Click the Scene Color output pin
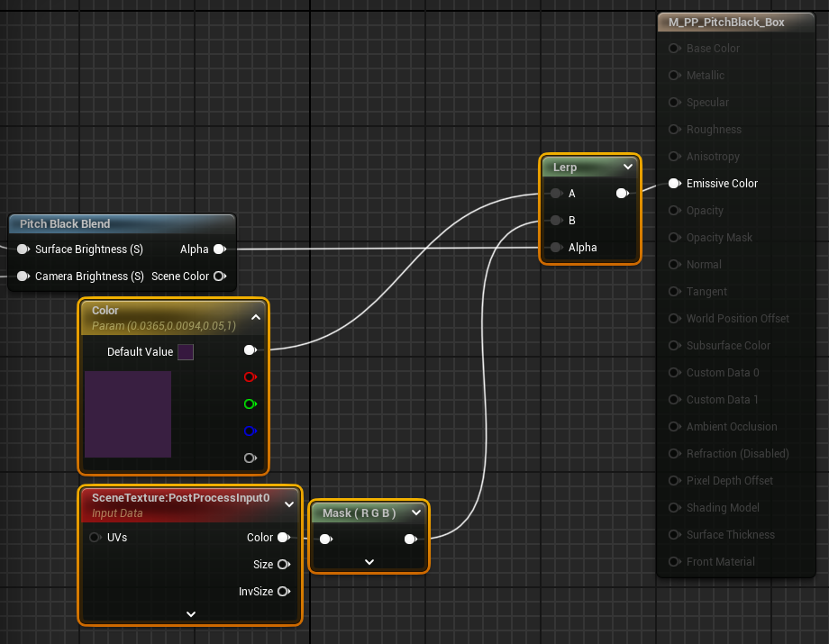This screenshot has width=829, height=644. click(x=219, y=277)
